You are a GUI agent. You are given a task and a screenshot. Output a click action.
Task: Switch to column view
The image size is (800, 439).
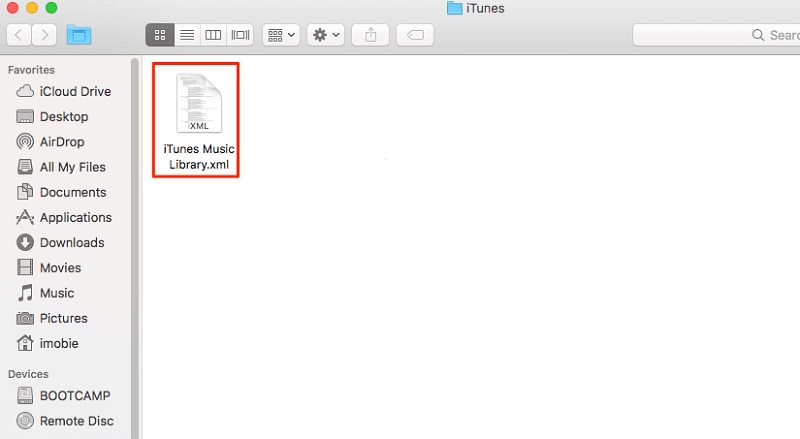click(213, 35)
